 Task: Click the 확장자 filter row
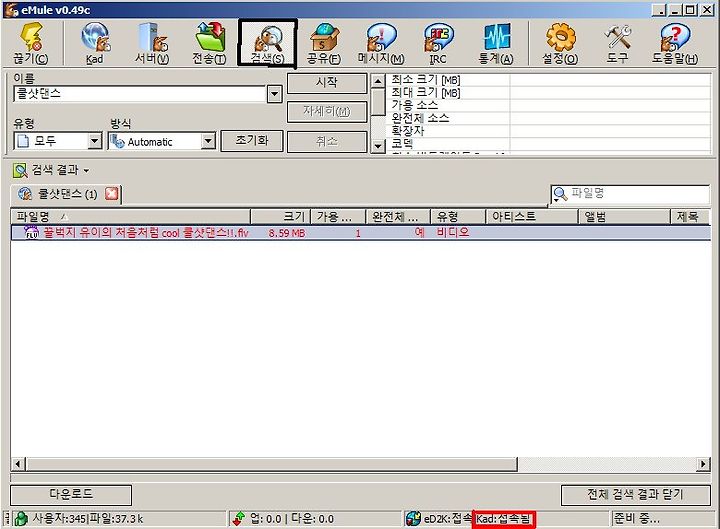[548, 130]
